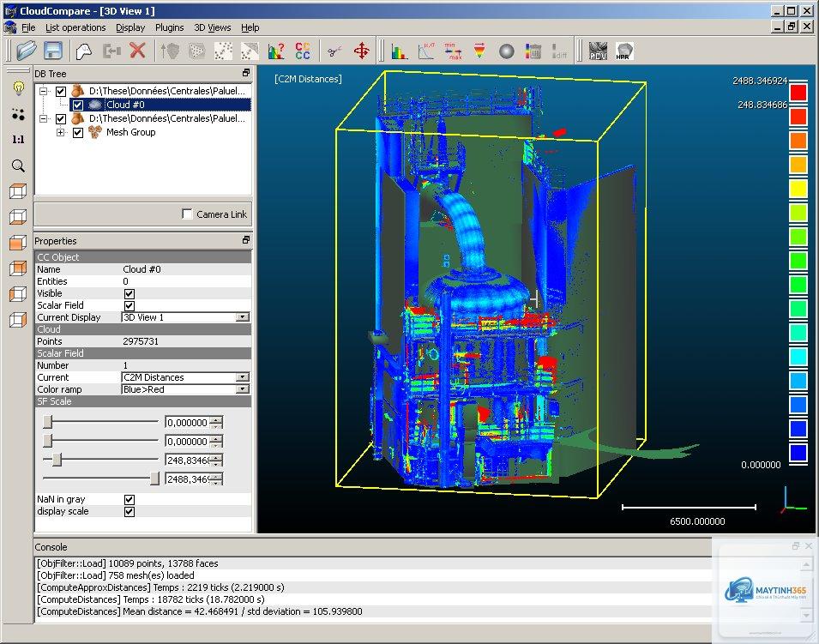Screen dimensions: 819x644
Task: Toggle the Camera Link checkbox
Action: pos(187,214)
